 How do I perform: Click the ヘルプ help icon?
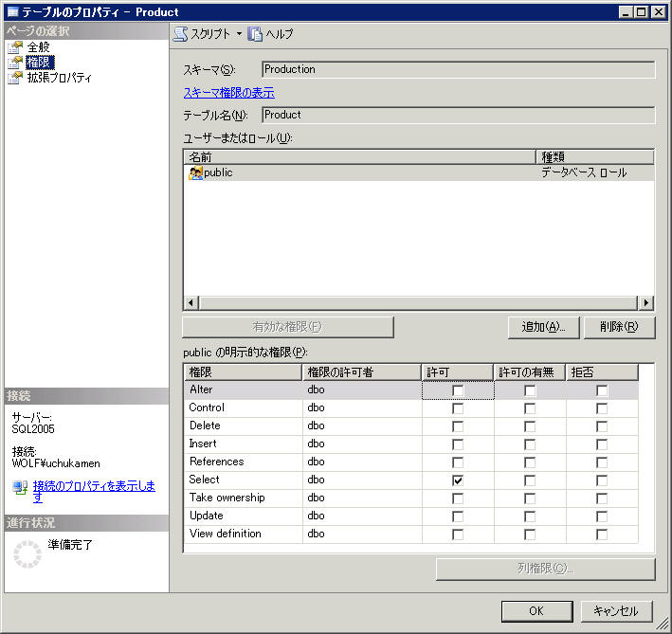(255, 34)
